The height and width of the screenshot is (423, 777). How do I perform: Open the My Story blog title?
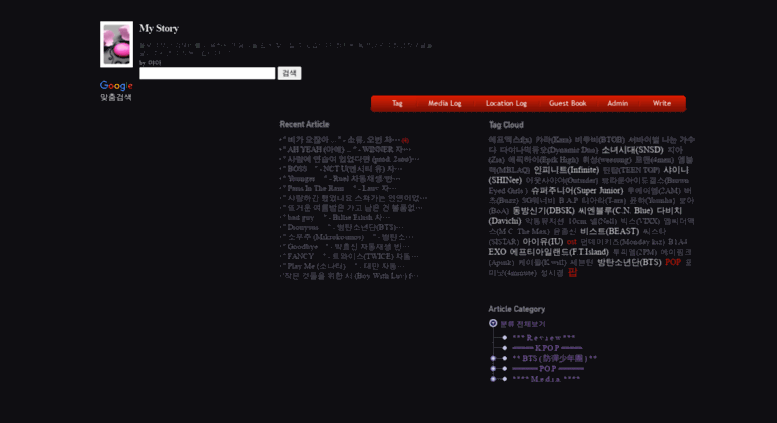[x=159, y=28]
